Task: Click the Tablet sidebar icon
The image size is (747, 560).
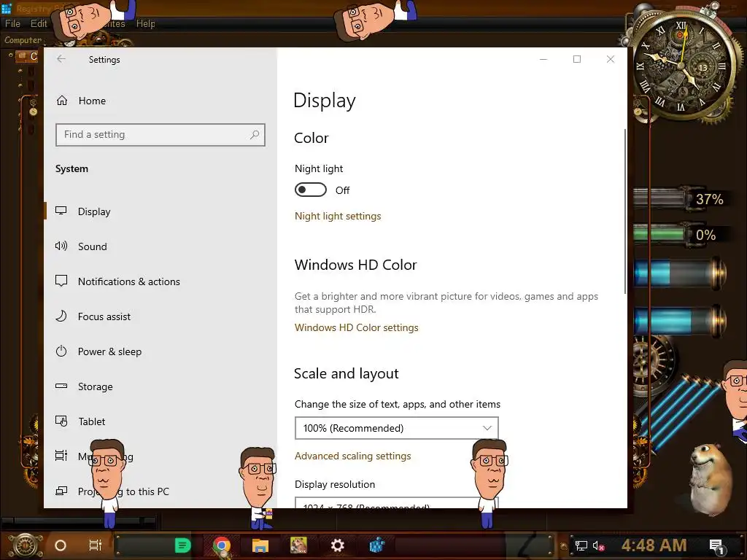Action: pyautogui.click(x=61, y=421)
